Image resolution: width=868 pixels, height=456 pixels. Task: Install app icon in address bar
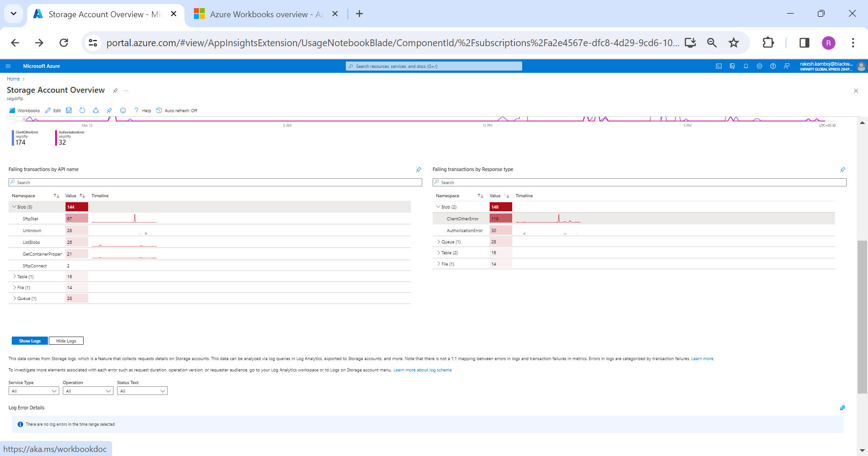pos(690,43)
